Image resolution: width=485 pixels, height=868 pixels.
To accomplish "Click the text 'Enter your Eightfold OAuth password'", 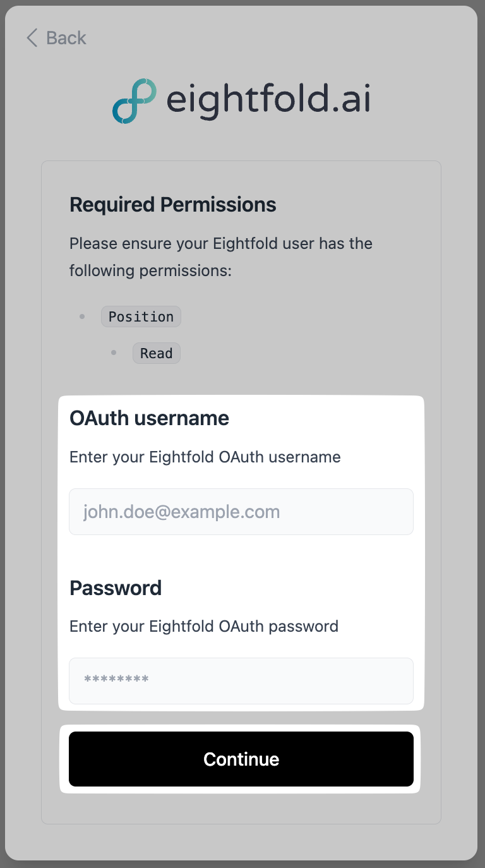I will (203, 626).
